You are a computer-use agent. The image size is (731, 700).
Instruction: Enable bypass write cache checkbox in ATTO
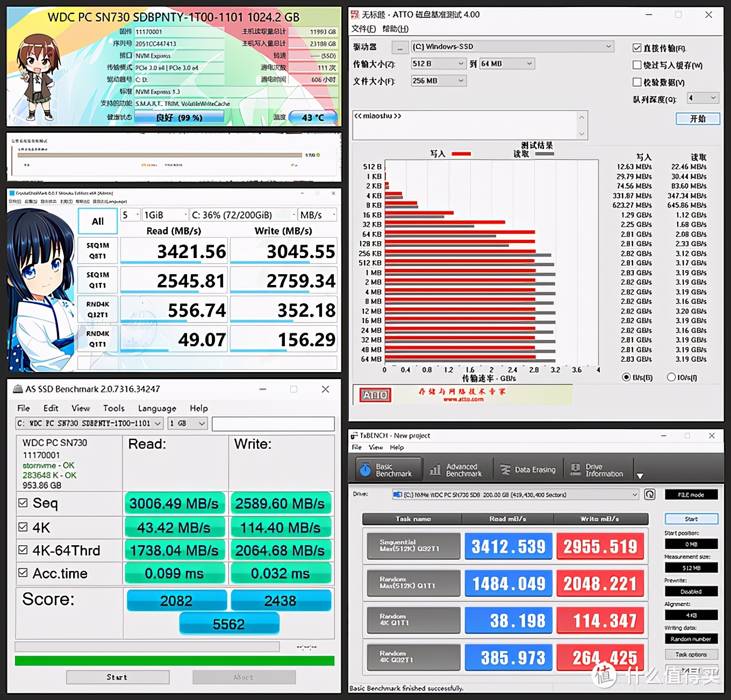[637, 65]
